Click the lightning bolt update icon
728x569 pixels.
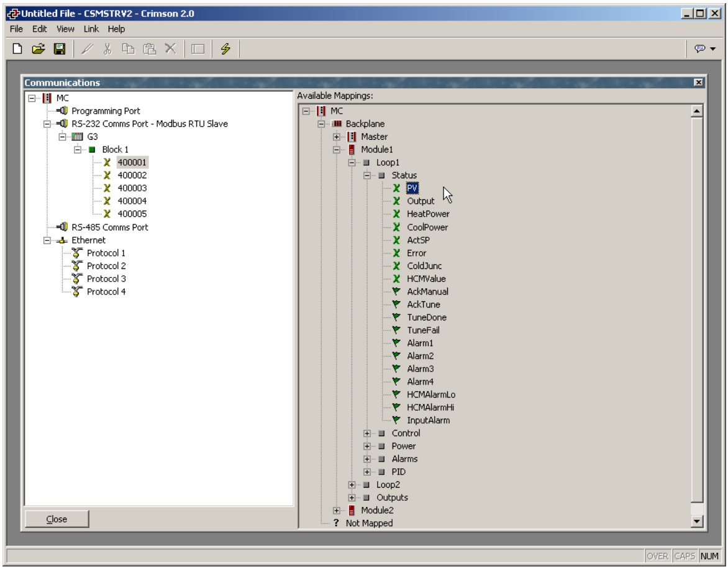(225, 48)
